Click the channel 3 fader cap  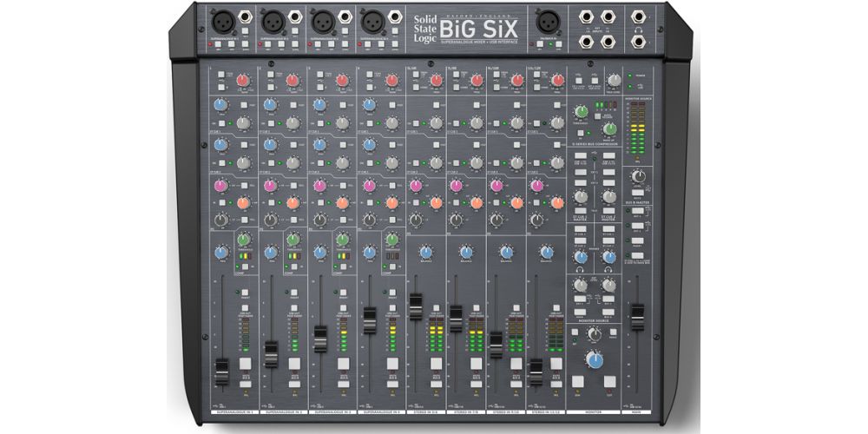click(x=320, y=339)
